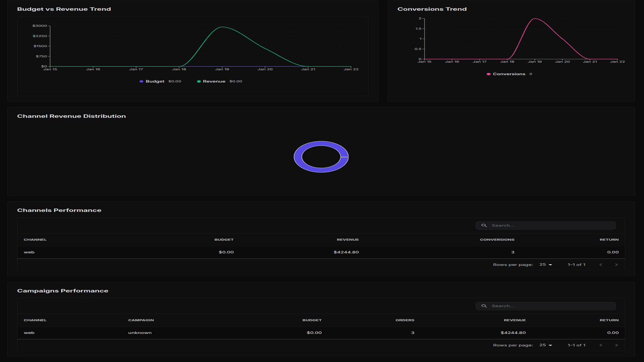644x362 pixels.
Task: Go to previous page in Channels Performance table
Action: coord(601,264)
